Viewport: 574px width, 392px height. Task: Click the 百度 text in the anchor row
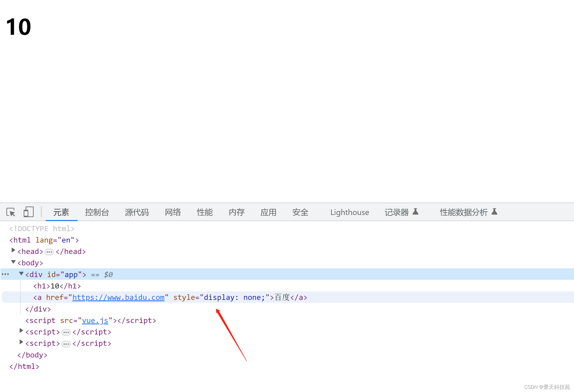click(282, 297)
